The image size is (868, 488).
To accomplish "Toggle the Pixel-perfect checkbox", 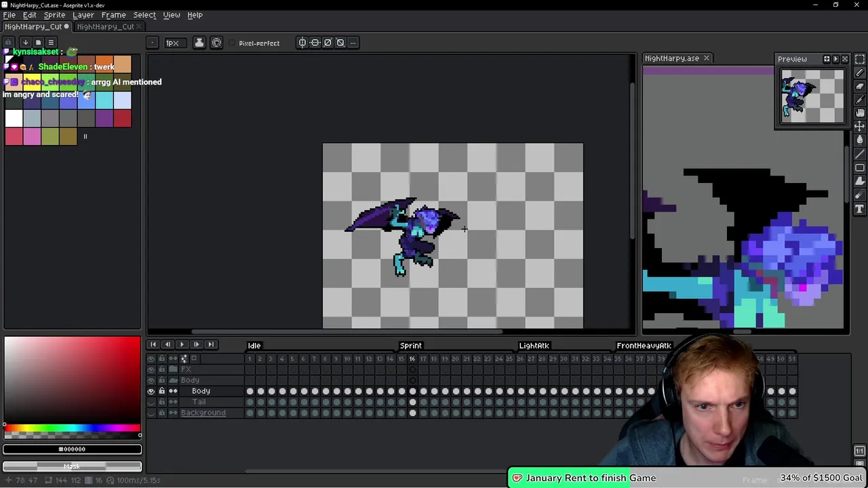I will coord(233,43).
